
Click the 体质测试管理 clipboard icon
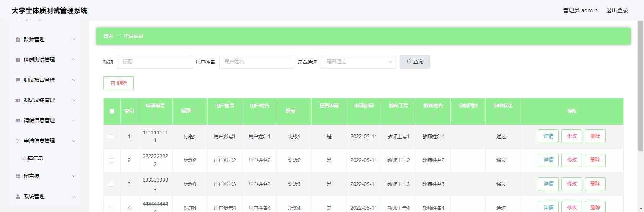18,60
